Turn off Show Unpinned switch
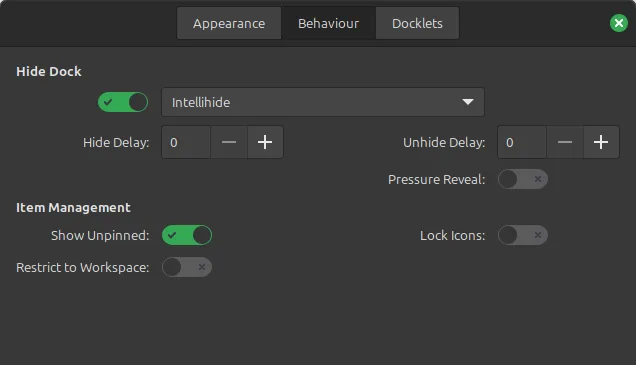 [187, 235]
